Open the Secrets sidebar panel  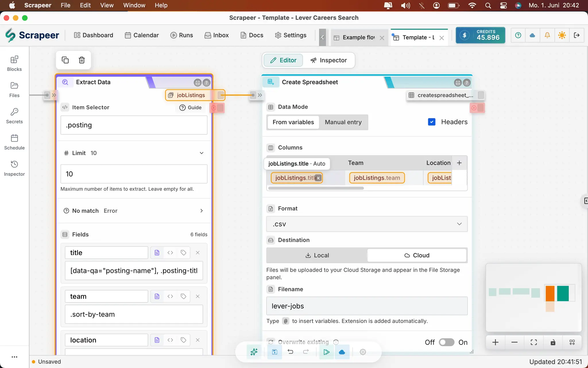[14, 116]
